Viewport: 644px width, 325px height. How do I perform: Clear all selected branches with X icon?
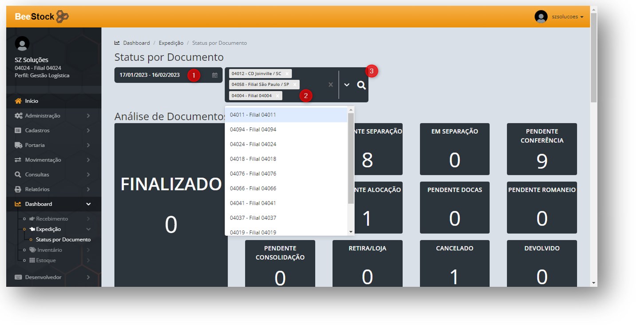pos(330,85)
